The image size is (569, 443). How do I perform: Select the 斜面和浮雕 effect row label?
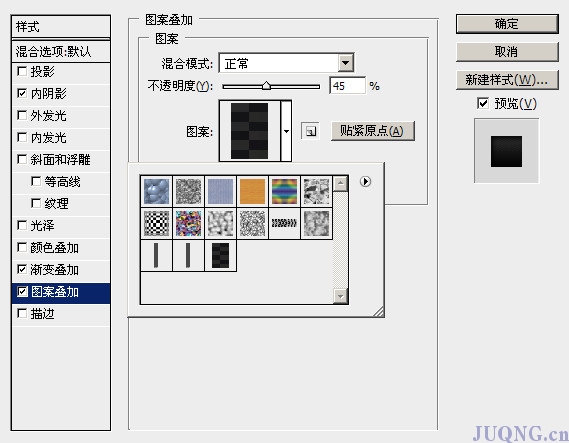point(60,160)
